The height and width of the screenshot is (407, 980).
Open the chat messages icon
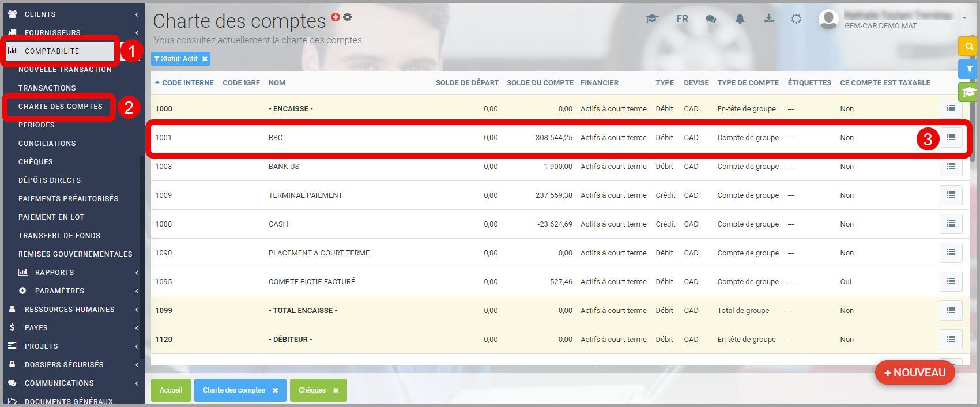coord(711,19)
